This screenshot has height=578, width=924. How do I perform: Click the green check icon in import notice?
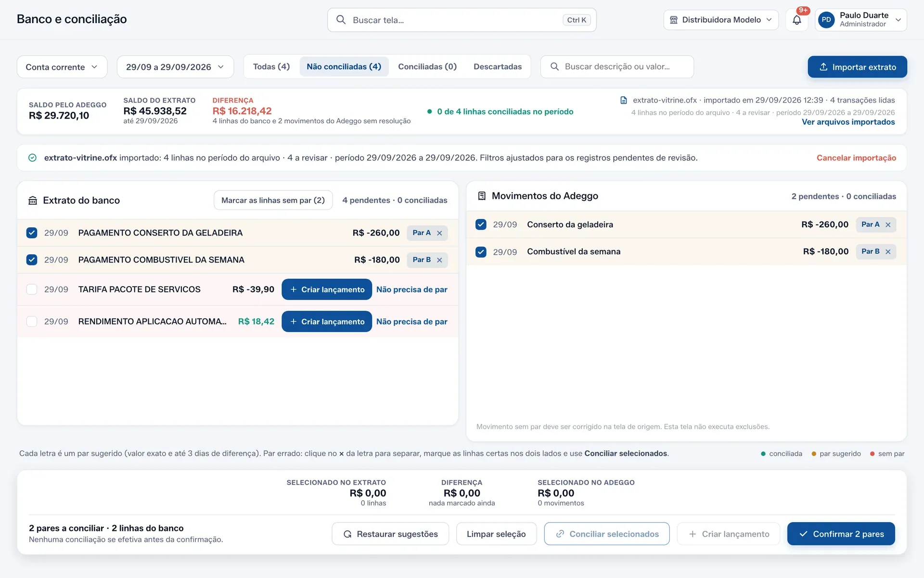tap(32, 158)
